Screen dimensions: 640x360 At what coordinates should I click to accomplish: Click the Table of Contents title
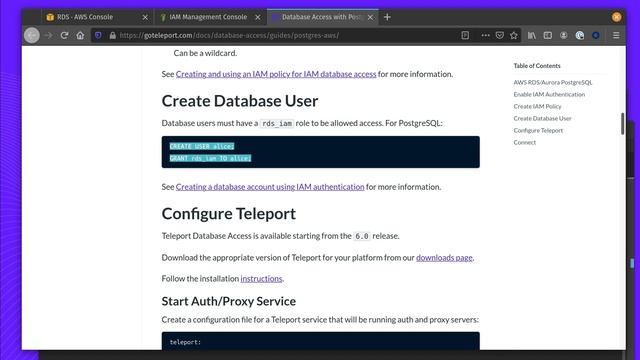[537, 66]
